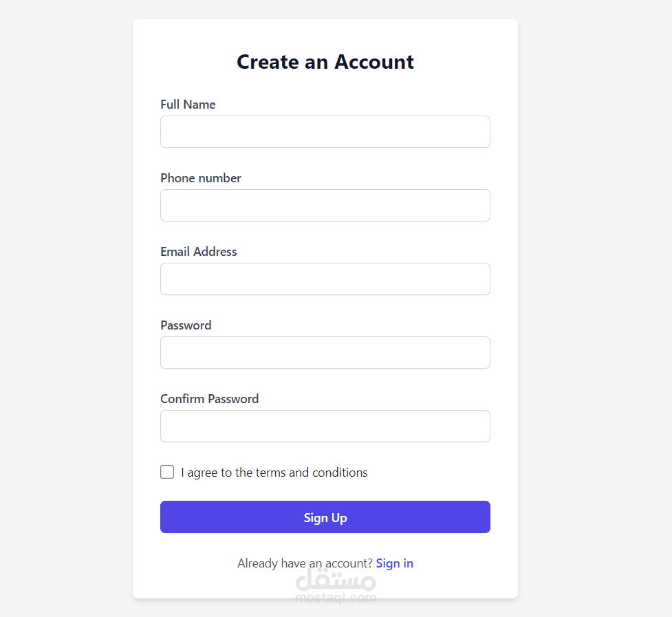
Task: Focus the Confirm Password input box
Action: click(325, 426)
